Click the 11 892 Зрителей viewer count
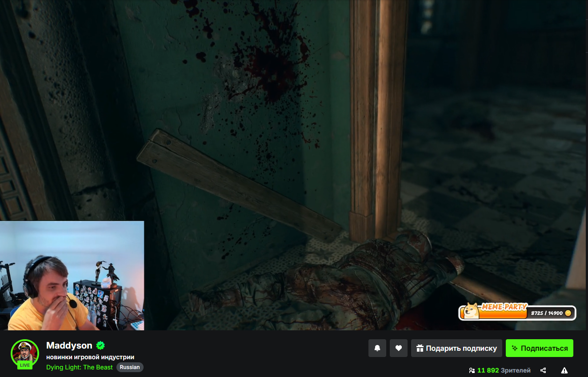The width and height of the screenshot is (588, 377). [x=504, y=370]
